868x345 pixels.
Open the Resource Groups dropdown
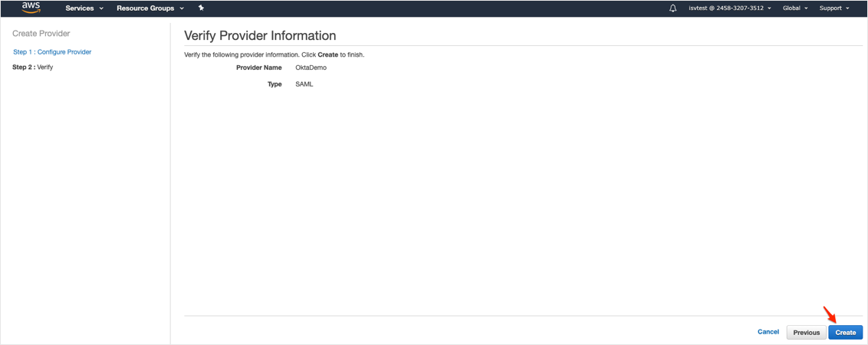coord(150,8)
